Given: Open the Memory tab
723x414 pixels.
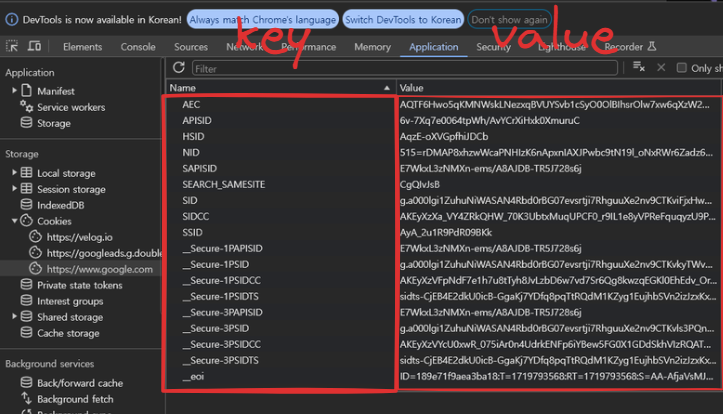Looking at the screenshot, I should (x=373, y=47).
